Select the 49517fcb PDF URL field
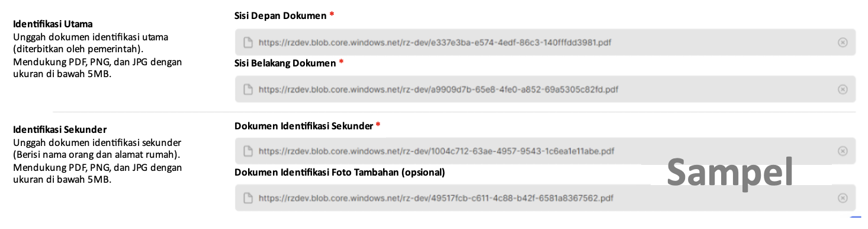Viewport: 868px width, 229px height. [545, 198]
